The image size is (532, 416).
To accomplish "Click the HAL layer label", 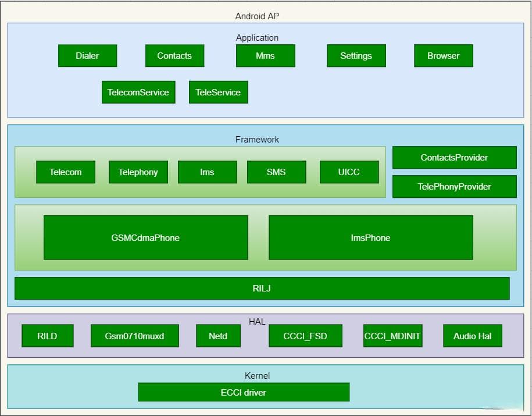I will click(x=257, y=321).
